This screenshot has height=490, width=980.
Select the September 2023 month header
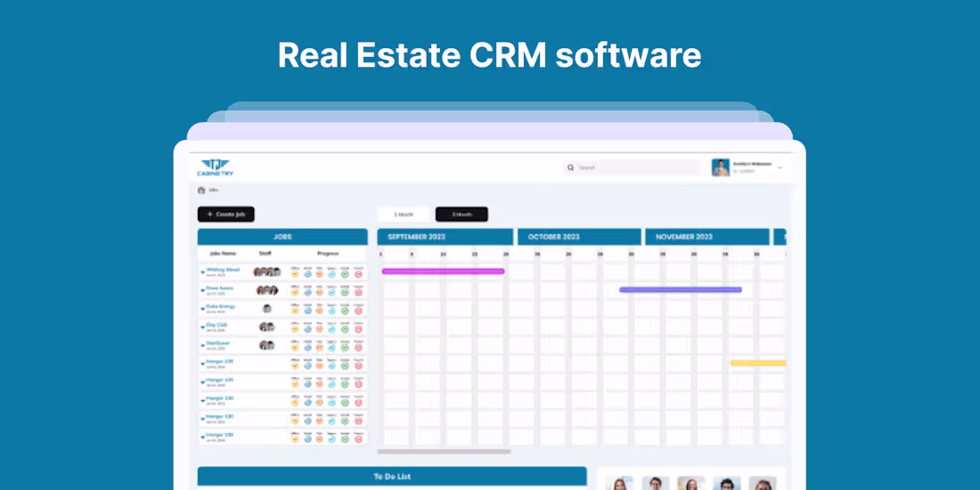[x=445, y=237]
